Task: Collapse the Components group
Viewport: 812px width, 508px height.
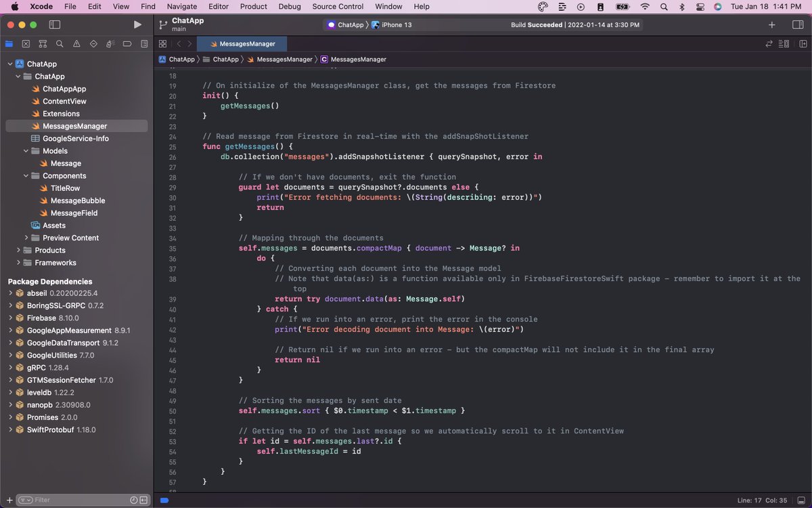Action: pyautogui.click(x=26, y=176)
